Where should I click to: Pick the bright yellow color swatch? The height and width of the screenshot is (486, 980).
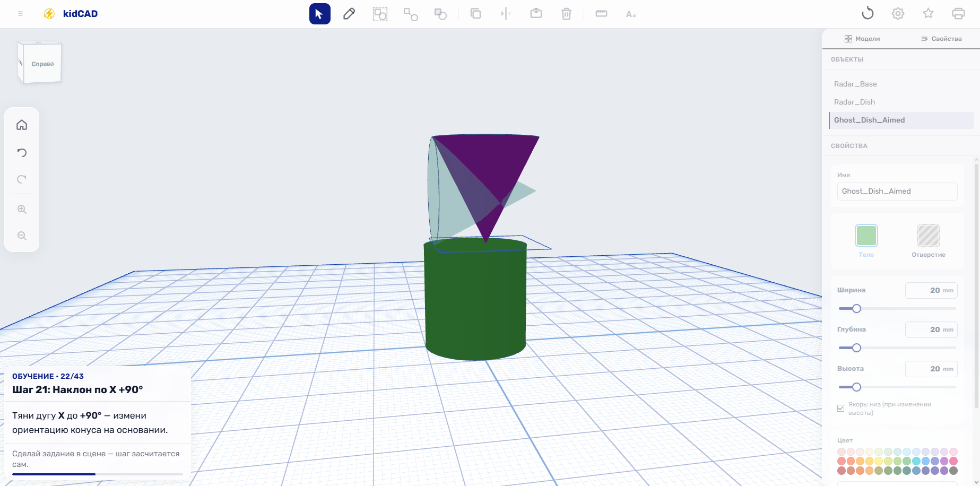point(879,461)
